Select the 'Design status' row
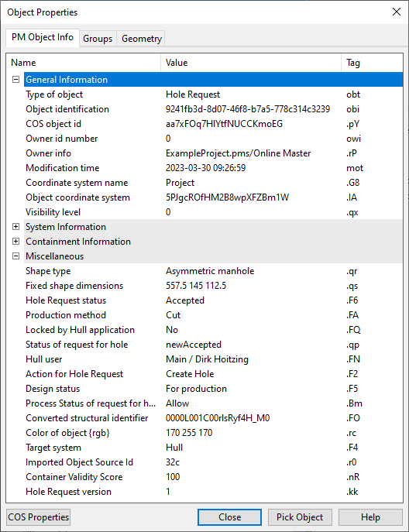This screenshot has width=409, height=532. click(213, 389)
